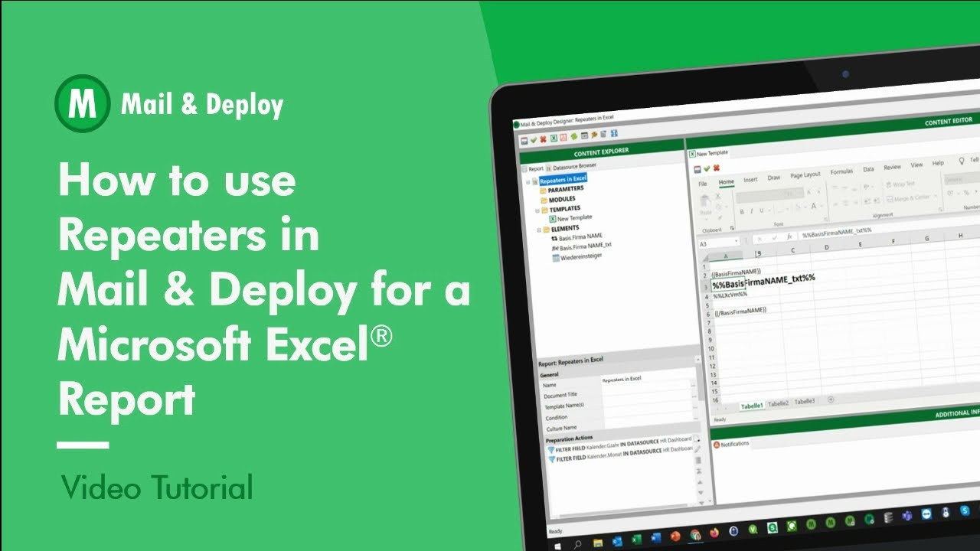
Task: Toggle Italic formatting in the ribbon
Action: click(x=752, y=211)
